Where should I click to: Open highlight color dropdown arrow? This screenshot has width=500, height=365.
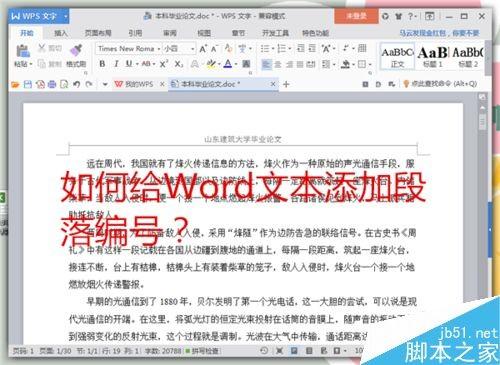tap(219, 64)
